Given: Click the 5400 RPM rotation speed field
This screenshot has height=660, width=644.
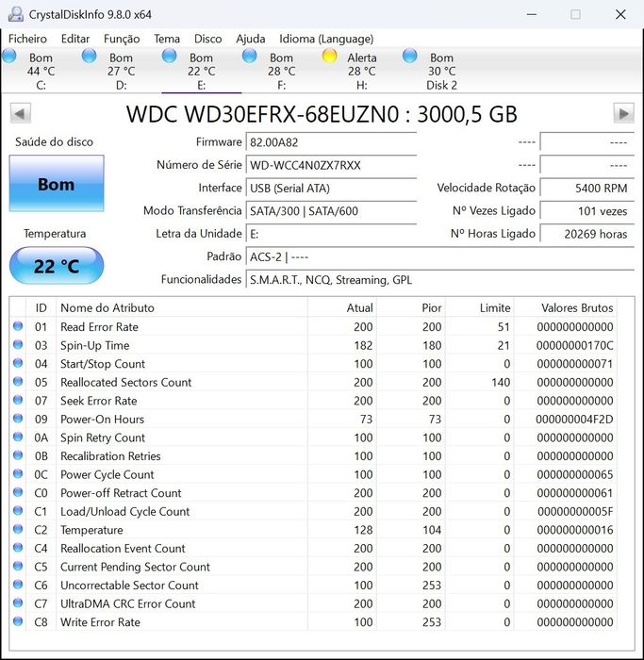Looking at the screenshot, I should 586,189.
